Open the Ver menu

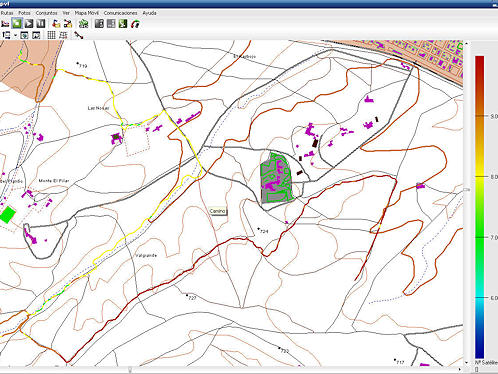coord(66,13)
